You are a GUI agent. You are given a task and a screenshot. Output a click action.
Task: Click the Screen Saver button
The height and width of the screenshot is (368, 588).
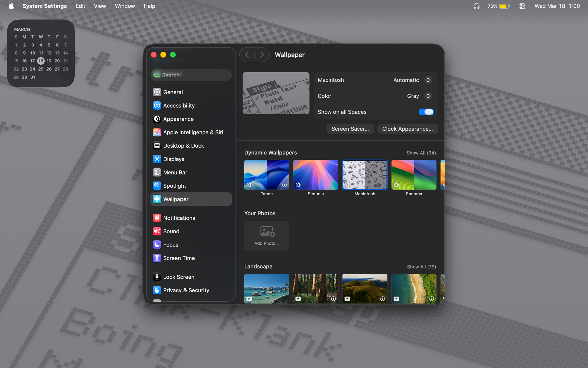coord(350,129)
